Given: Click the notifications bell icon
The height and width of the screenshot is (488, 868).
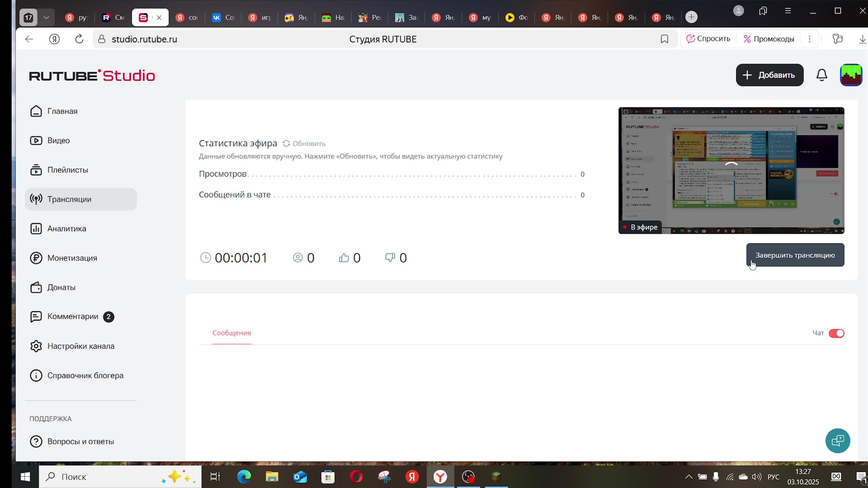Looking at the screenshot, I should click(822, 75).
